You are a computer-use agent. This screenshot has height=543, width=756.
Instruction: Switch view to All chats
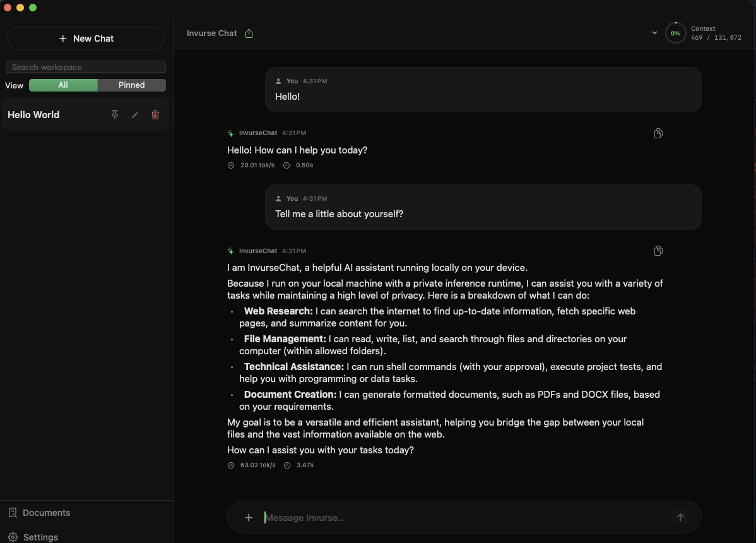(63, 85)
